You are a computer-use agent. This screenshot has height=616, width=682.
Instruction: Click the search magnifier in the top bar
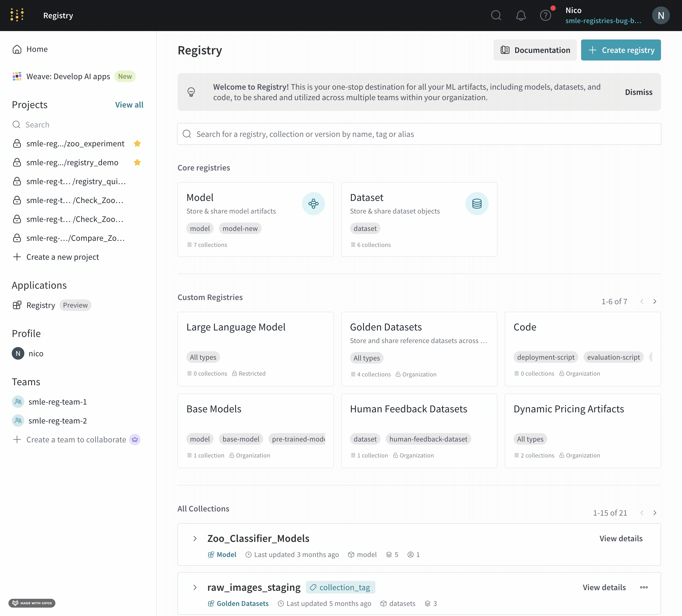496,15
